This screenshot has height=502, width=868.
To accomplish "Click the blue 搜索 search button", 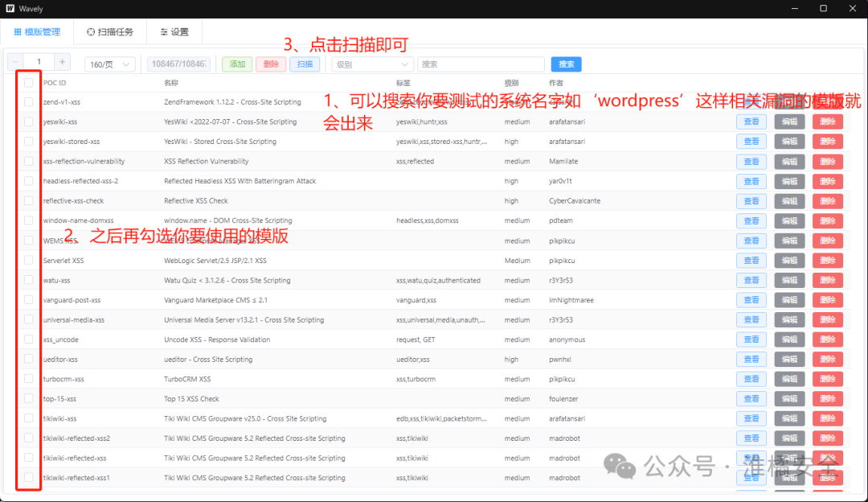I will pyautogui.click(x=566, y=64).
